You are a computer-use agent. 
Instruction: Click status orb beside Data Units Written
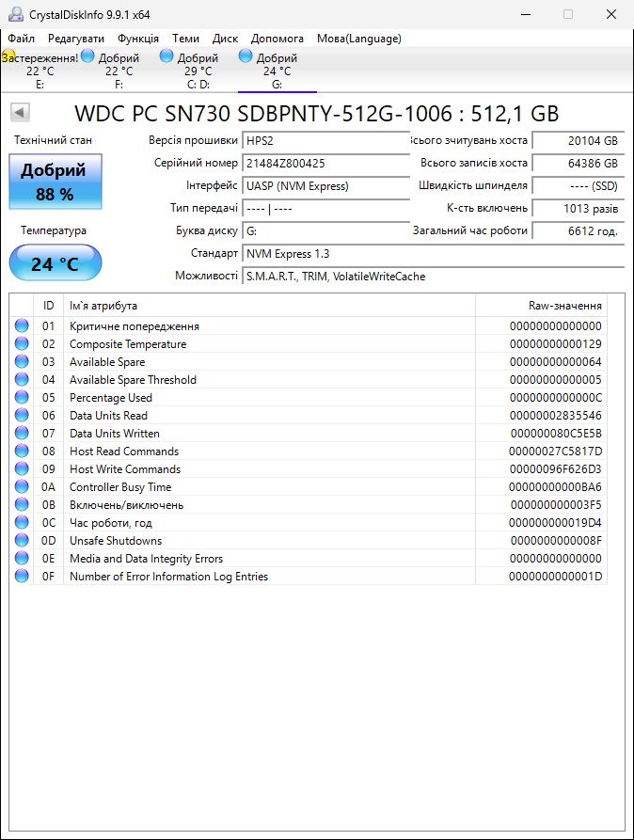pyautogui.click(x=22, y=433)
